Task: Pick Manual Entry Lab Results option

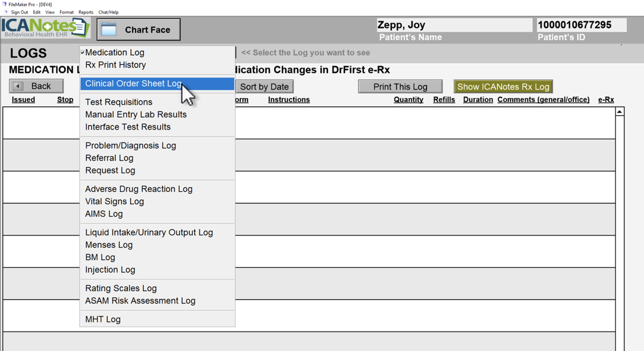Action: pos(136,115)
